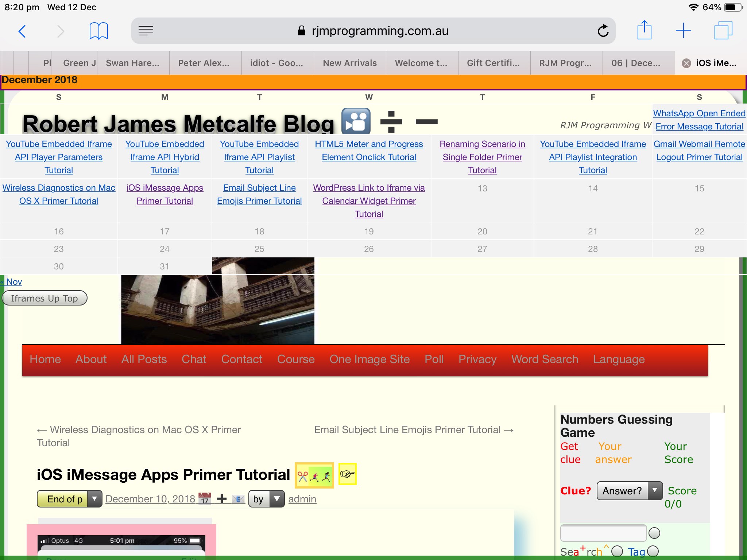The image size is (747, 560).
Task: Click inside the guessing game answer field
Action: tap(603, 533)
